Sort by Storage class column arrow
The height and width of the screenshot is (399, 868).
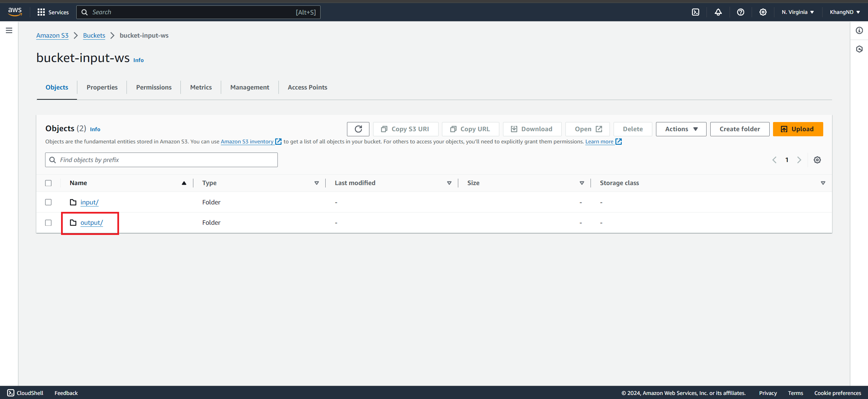pyautogui.click(x=823, y=183)
